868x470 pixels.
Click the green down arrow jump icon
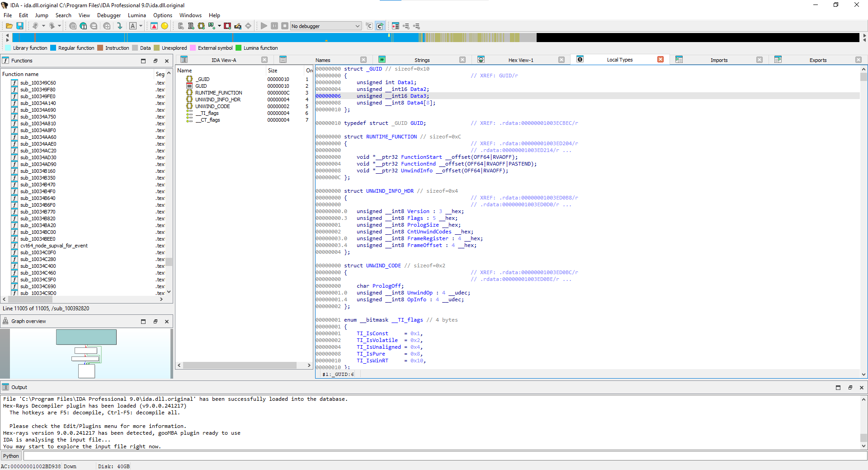click(120, 26)
